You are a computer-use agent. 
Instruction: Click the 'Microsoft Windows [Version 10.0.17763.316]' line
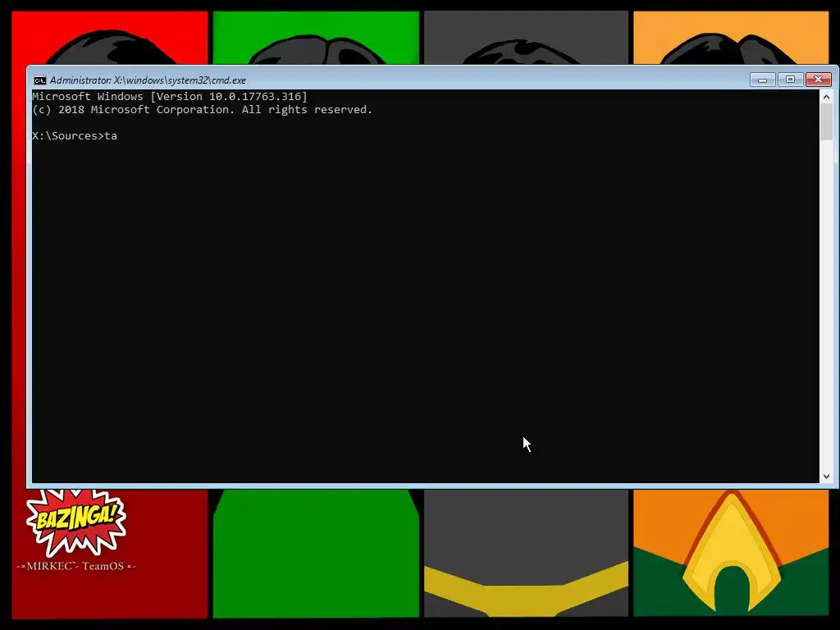(170, 97)
